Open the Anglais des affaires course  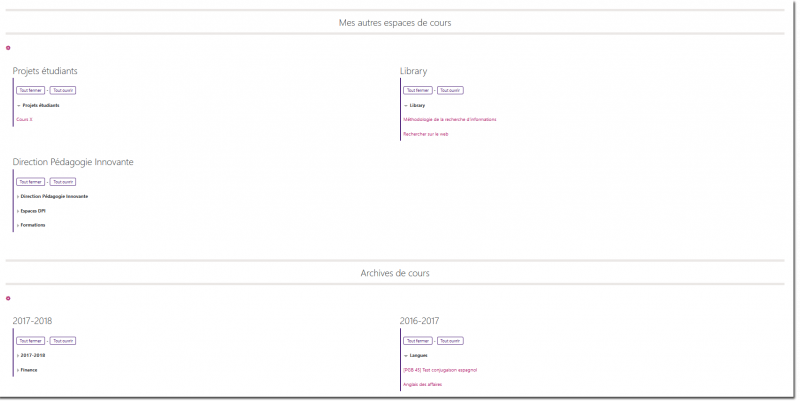pyautogui.click(x=422, y=384)
